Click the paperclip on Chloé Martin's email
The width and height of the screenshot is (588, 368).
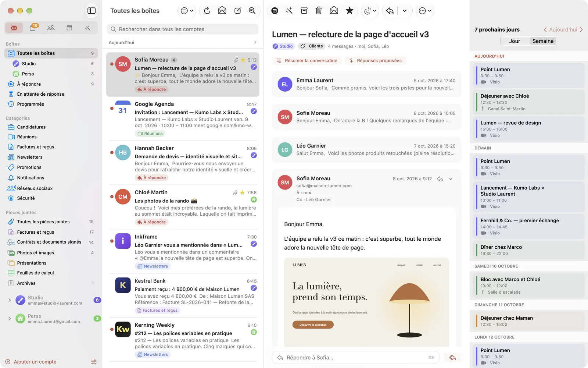tap(235, 192)
